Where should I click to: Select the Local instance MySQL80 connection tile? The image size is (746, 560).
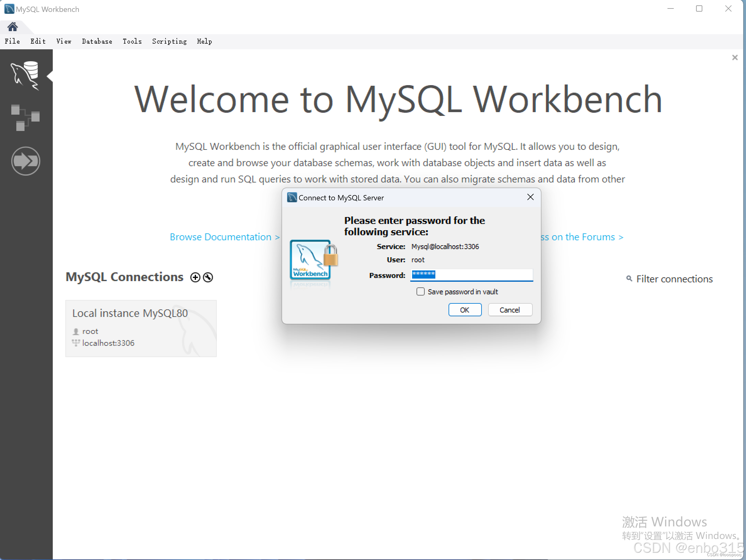pyautogui.click(x=141, y=328)
